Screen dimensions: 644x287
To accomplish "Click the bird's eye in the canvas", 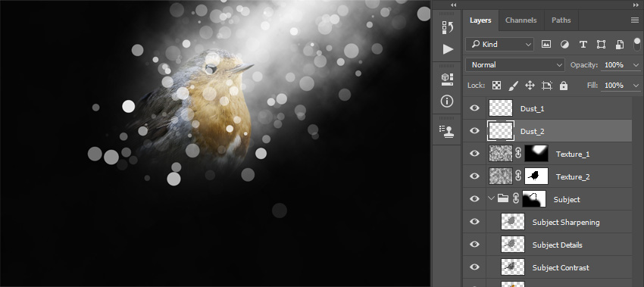I will pyautogui.click(x=211, y=69).
